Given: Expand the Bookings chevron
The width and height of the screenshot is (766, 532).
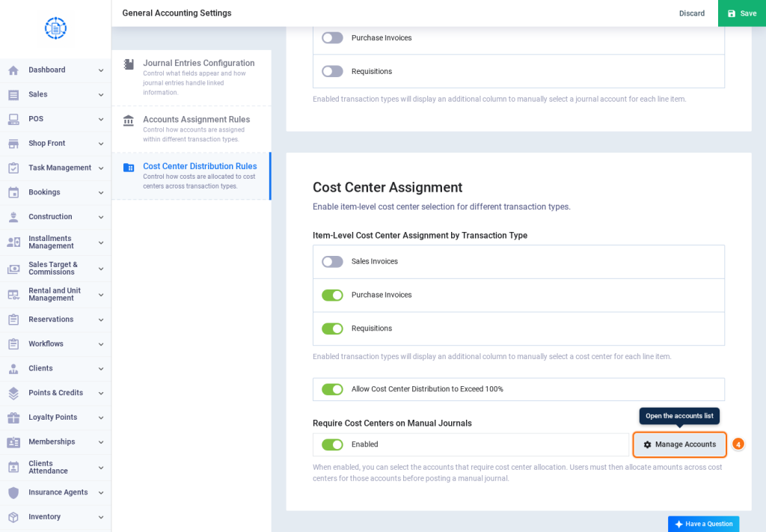Looking at the screenshot, I should [101, 192].
